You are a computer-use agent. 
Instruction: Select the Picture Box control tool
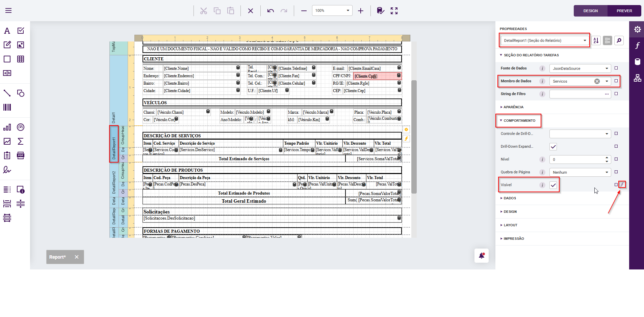(x=21, y=45)
